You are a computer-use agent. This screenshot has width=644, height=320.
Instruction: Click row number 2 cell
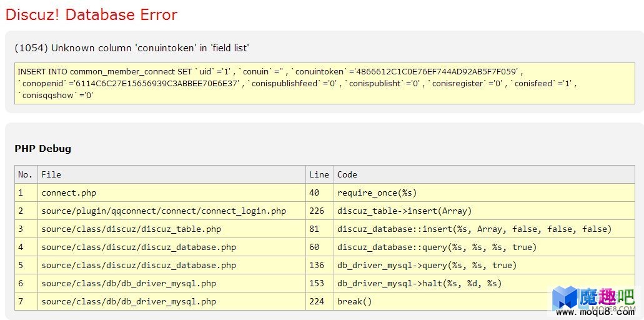26,211
